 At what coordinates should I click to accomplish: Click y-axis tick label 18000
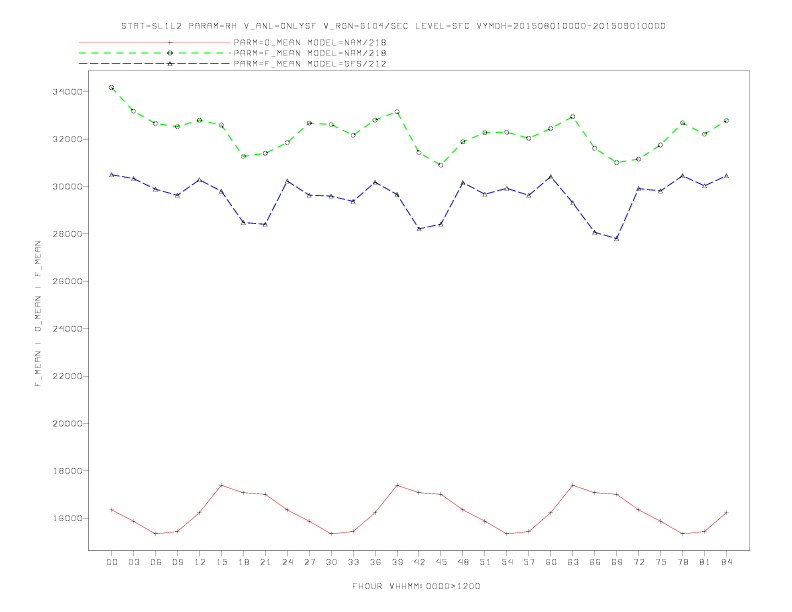pyautogui.click(x=67, y=471)
